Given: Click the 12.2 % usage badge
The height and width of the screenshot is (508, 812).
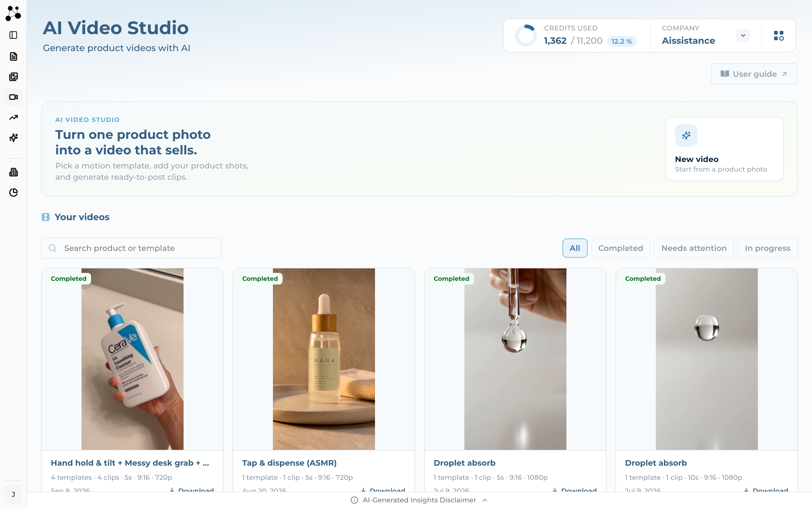Looking at the screenshot, I should click(x=621, y=41).
